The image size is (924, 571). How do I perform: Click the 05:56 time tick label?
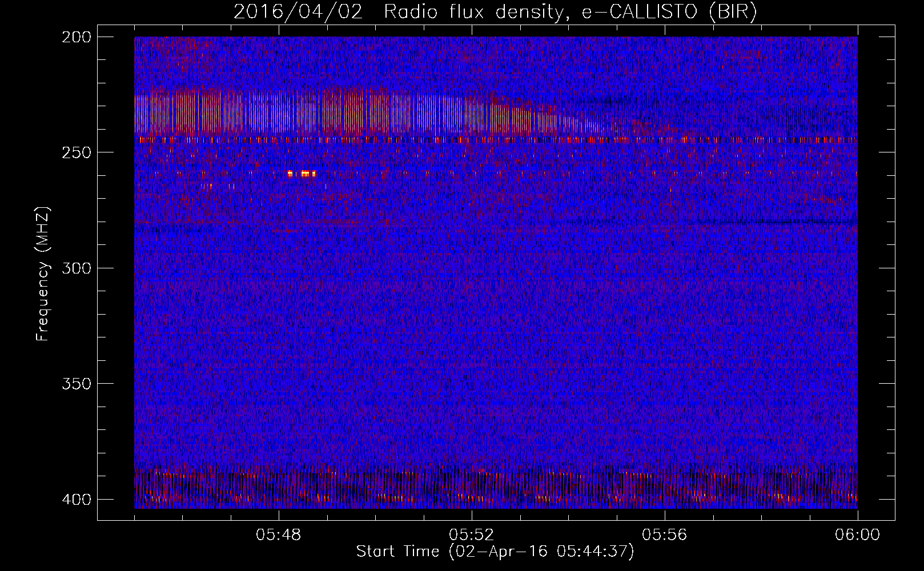(665, 535)
